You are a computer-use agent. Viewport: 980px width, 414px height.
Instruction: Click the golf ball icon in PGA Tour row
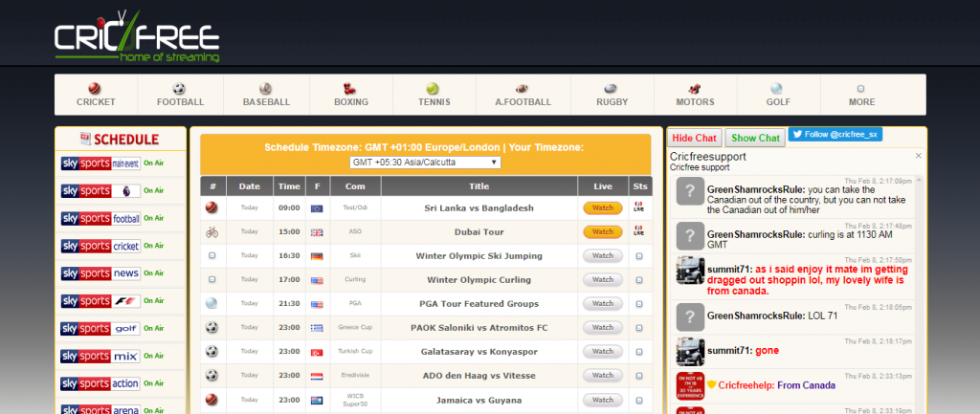(x=212, y=303)
